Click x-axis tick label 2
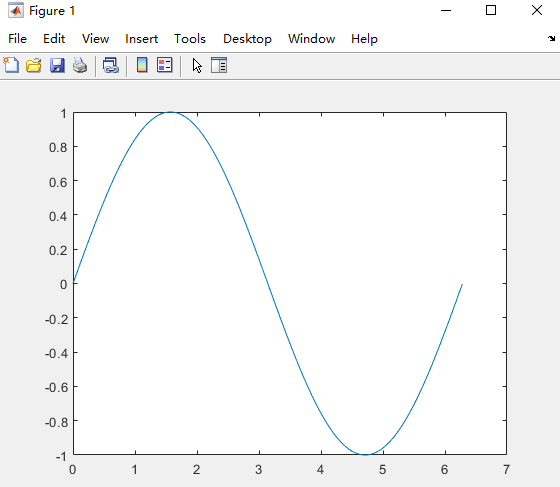Screen dimensions: 560x487 point(196,470)
